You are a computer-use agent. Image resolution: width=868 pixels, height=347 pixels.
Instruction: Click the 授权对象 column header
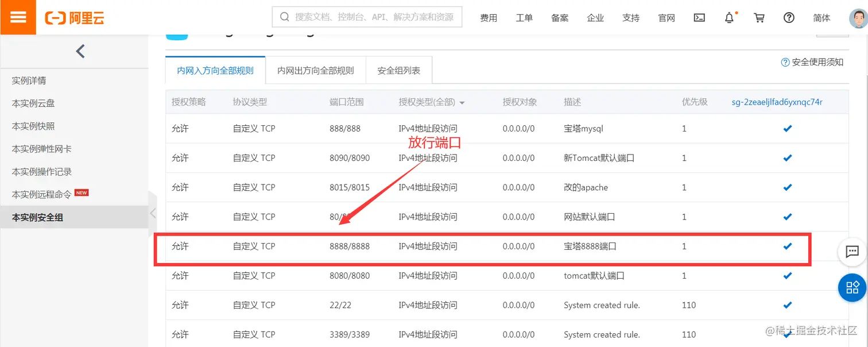[x=520, y=102]
